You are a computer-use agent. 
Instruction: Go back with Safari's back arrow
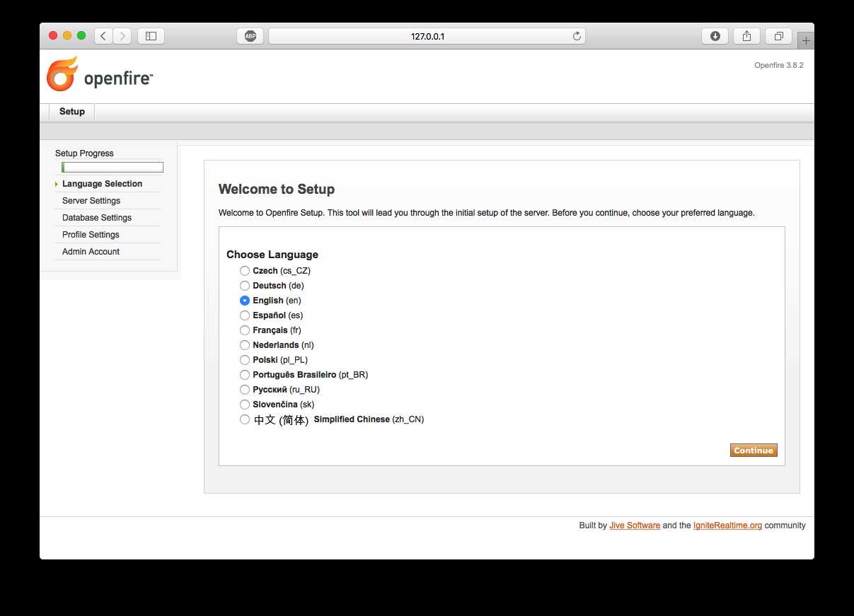click(x=103, y=36)
